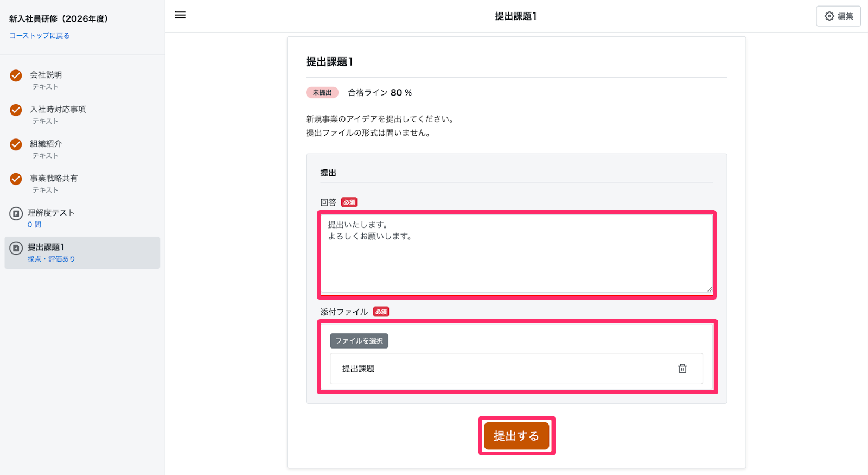Select 提出課題1 in the sidebar
This screenshot has width=868, height=475.
[x=82, y=252]
